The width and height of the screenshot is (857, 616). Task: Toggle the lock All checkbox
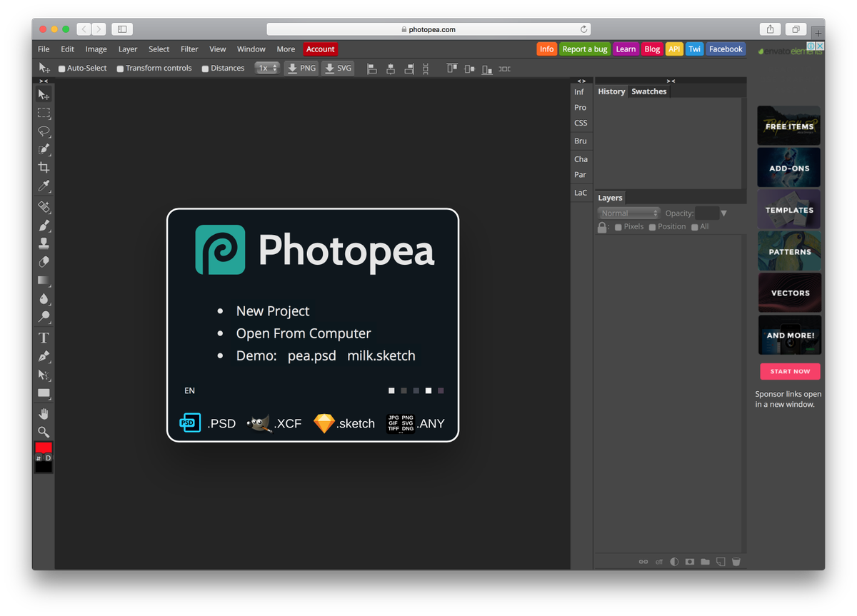pyautogui.click(x=695, y=227)
